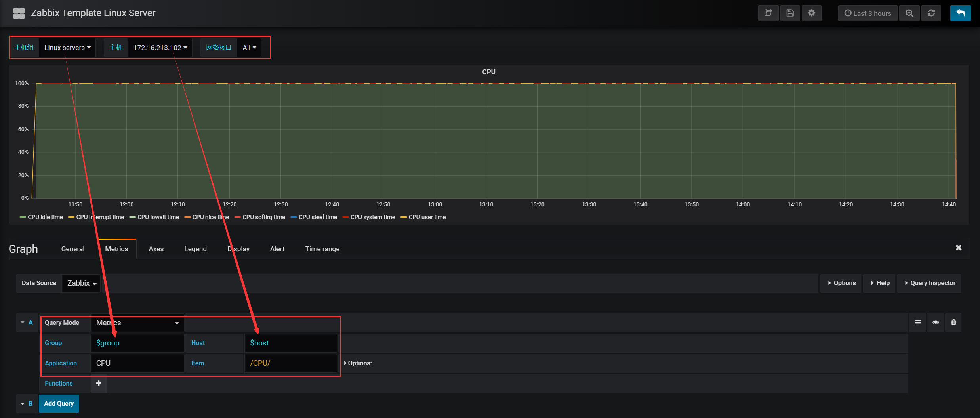Viewport: 980px width, 418px height.
Task: Go back with the blue arrow button
Action: tap(961, 13)
